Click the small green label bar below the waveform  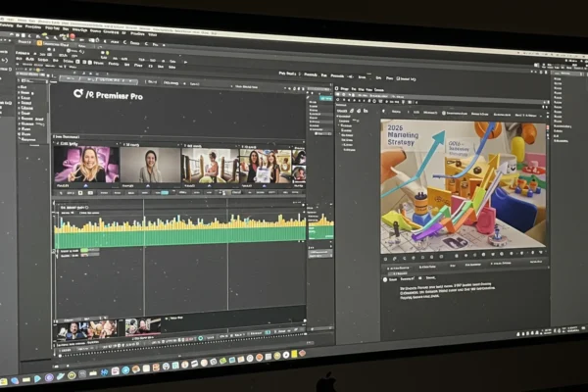84,250
